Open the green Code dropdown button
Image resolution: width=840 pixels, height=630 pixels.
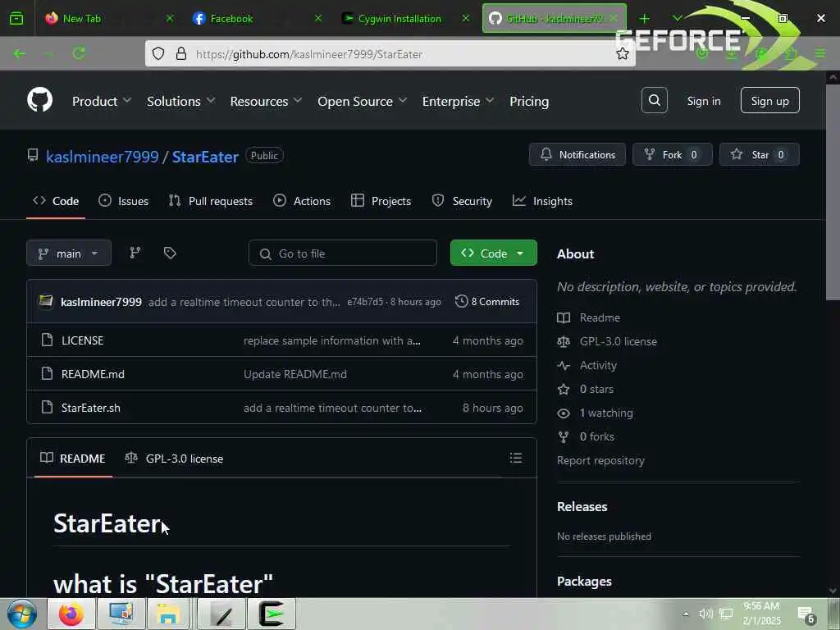tap(493, 253)
